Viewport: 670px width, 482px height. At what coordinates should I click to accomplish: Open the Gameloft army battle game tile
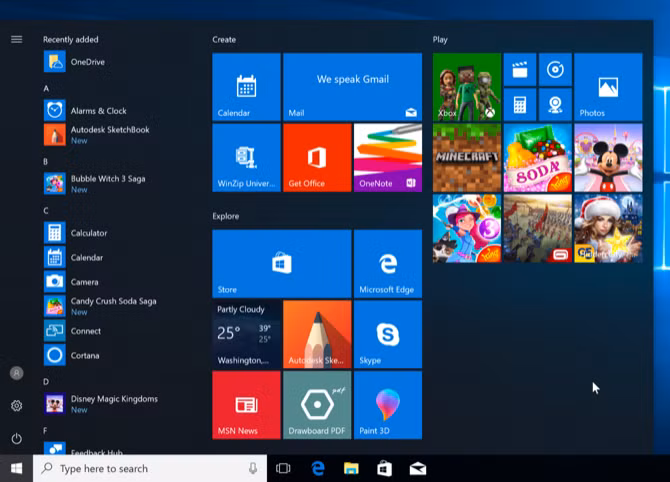pos(538,229)
